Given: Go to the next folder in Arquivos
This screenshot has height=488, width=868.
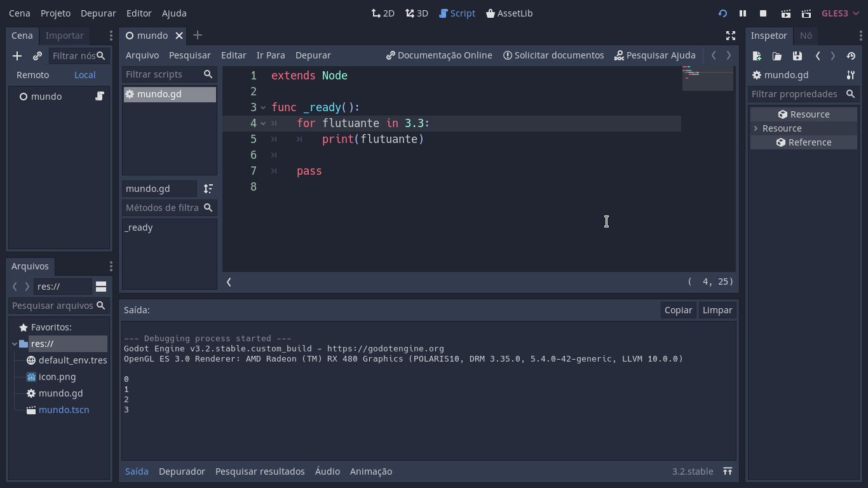Looking at the screenshot, I should click(27, 287).
